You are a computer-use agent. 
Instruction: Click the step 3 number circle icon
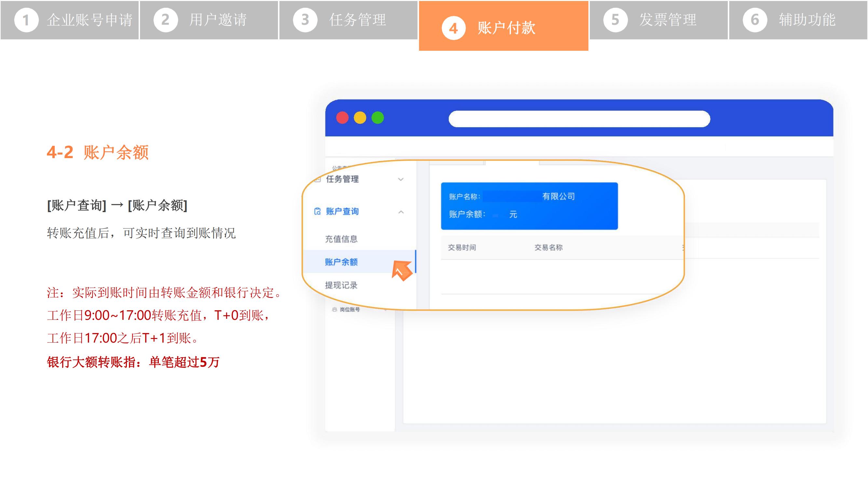305,20
